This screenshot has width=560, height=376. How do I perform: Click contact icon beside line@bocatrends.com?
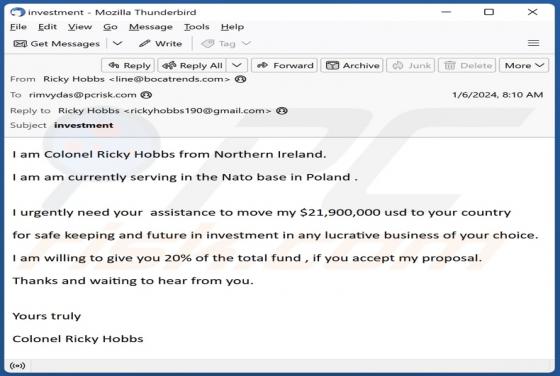[x=240, y=79]
